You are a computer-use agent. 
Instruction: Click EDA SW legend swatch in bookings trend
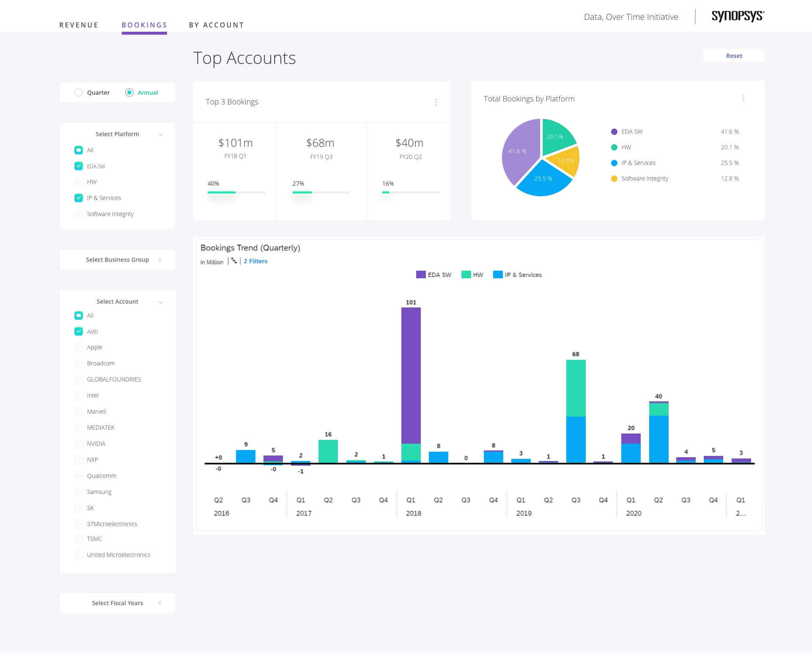[421, 274]
